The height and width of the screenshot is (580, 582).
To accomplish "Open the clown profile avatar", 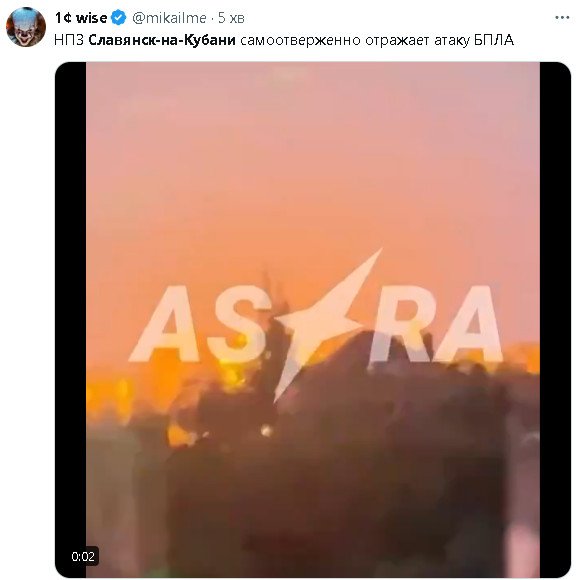I will [x=26, y=27].
